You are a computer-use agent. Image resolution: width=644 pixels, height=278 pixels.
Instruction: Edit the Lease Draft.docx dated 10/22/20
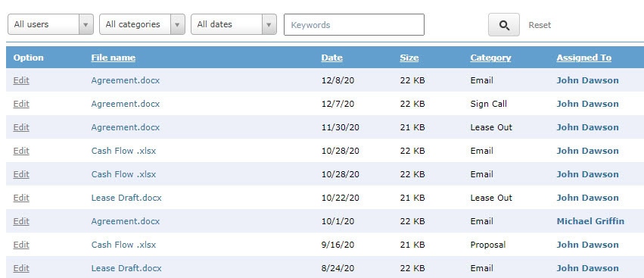21,198
